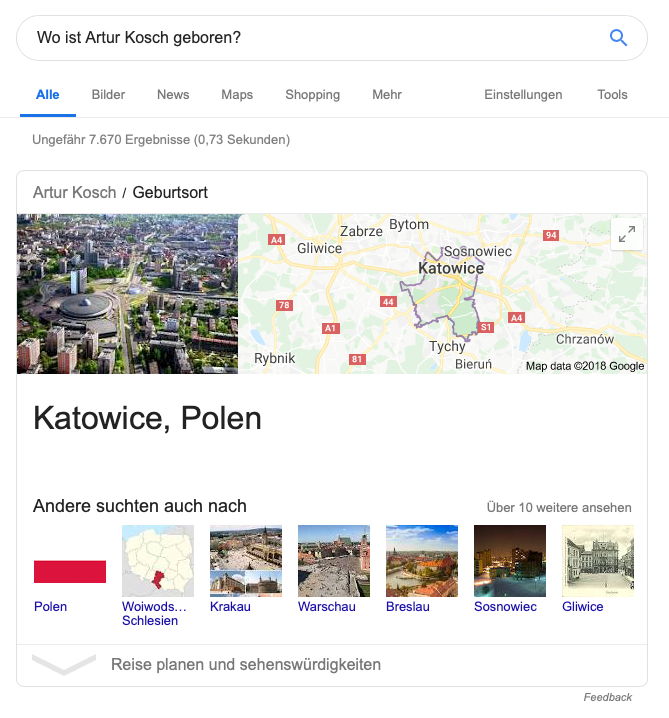669x718 pixels.
Task: Click the Artur Kosch breadcrumb link
Action: (x=74, y=192)
